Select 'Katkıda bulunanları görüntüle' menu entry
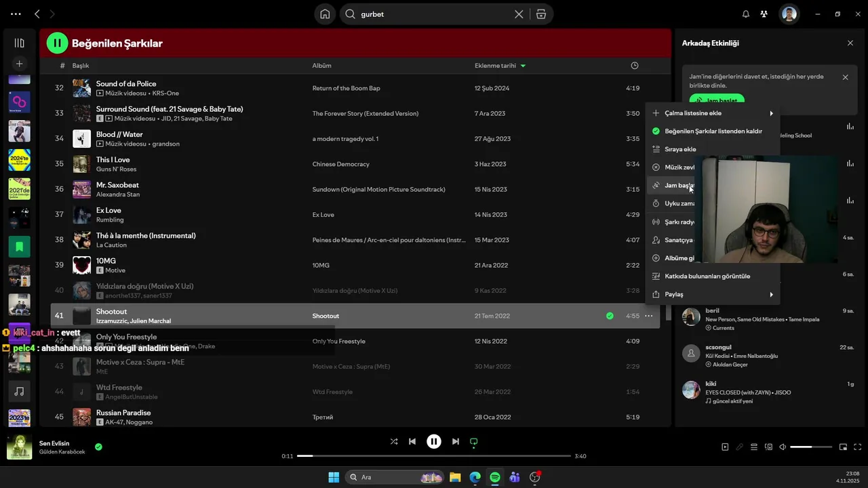 coord(712,276)
